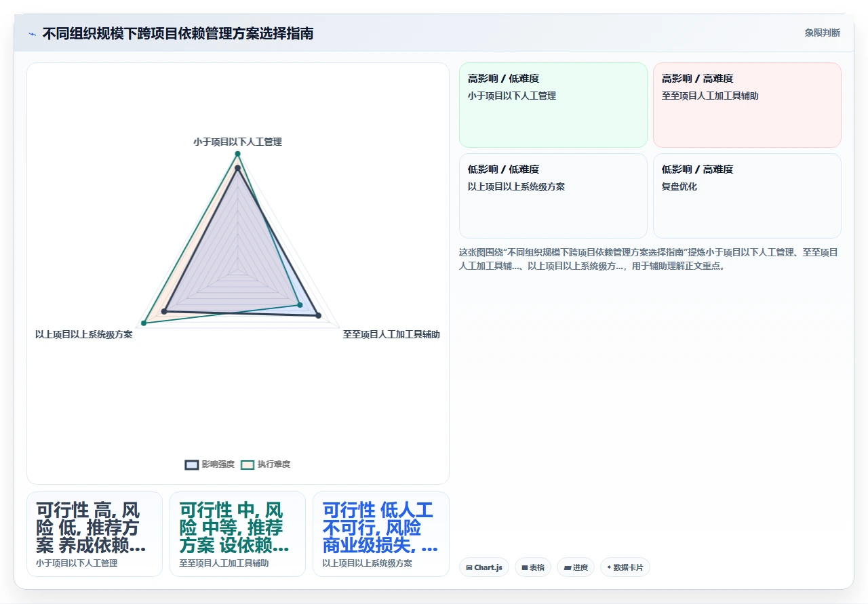Open the 可行性 中 data card
This screenshot has width=868, height=604.
click(237, 534)
